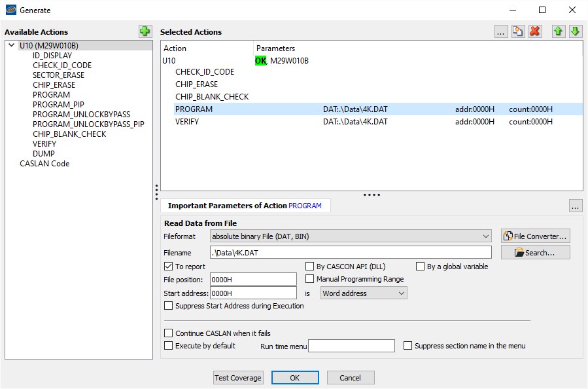Check Suppress section name in the menu

click(407, 345)
